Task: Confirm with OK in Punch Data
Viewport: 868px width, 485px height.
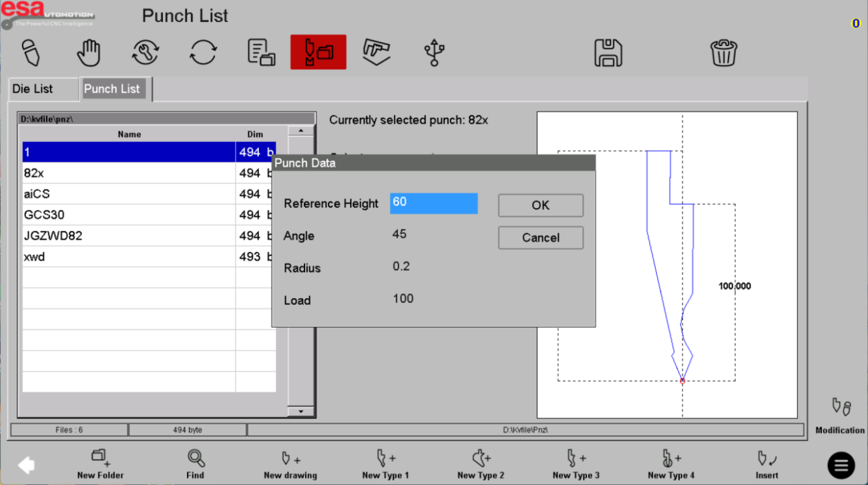Action: tap(540, 205)
